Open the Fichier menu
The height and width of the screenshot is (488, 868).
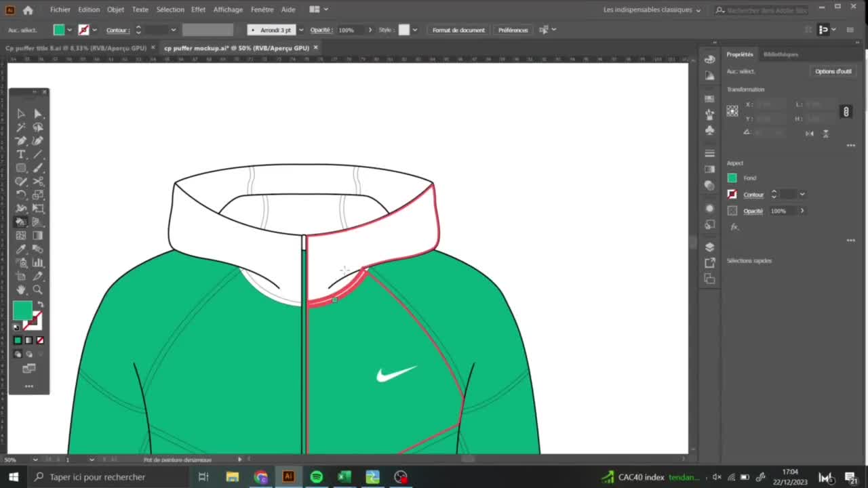click(x=60, y=9)
